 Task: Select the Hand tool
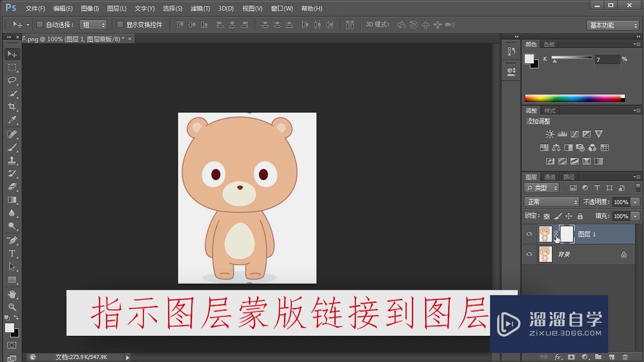12,294
